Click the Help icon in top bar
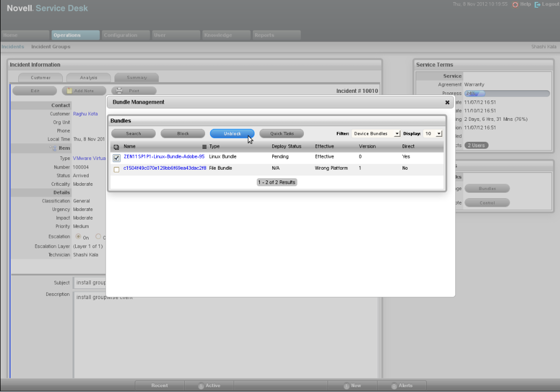 click(x=515, y=4)
